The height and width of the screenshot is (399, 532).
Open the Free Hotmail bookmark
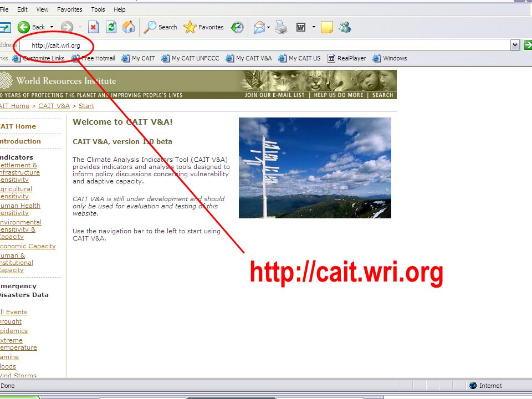pyautogui.click(x=93, y=58)
